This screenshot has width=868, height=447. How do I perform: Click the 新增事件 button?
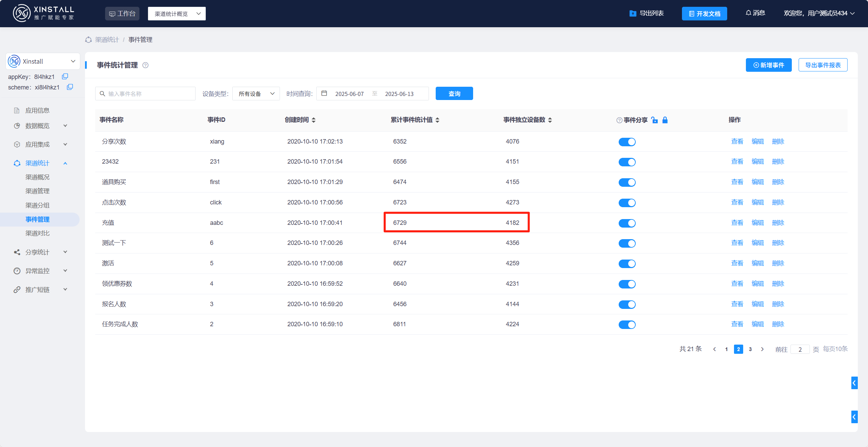pyautogui.click(x=768, y=65)
